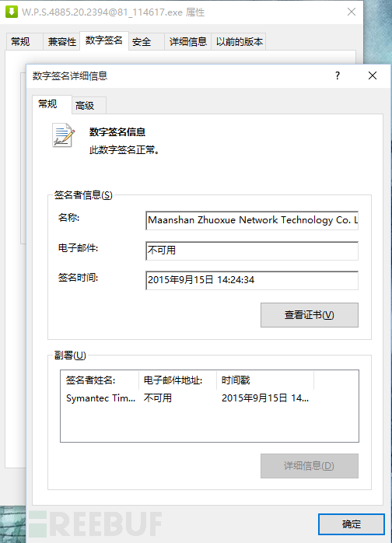
Task: Switch to the 详细信息 properties tab
Action: [188, 42]
